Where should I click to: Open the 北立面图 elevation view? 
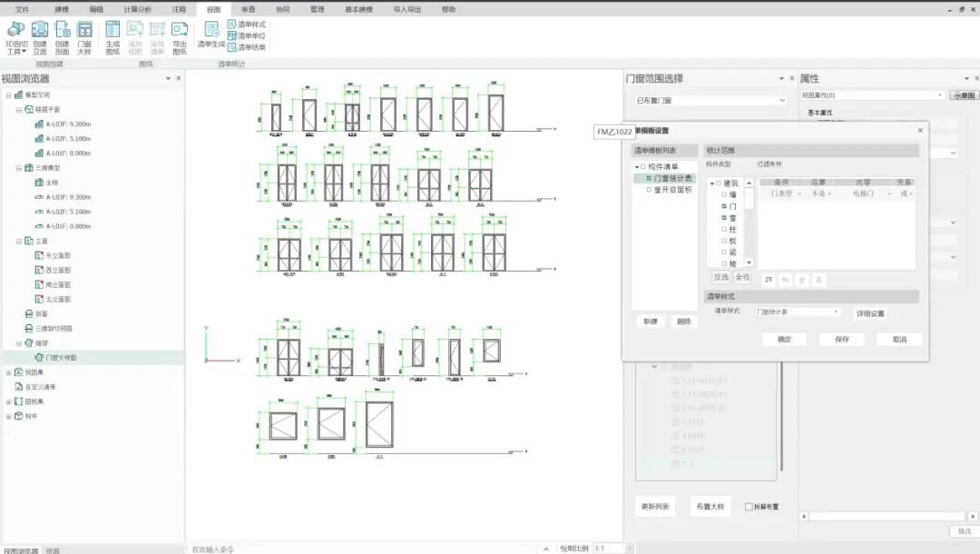(x=53, y=300)
